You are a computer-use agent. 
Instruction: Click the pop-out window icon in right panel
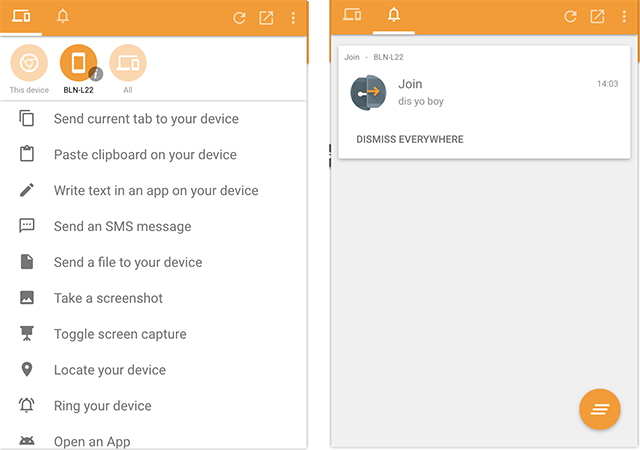point(597,16)
